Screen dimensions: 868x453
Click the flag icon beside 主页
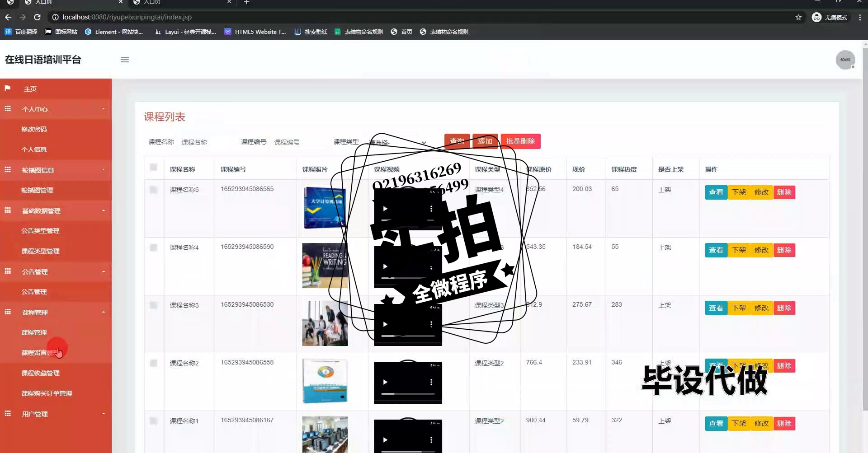click(x=8, y=89)
